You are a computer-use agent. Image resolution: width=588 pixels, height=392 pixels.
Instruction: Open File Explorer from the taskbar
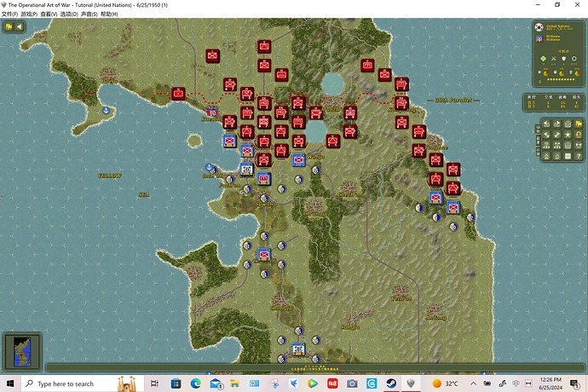coord(234,383)
